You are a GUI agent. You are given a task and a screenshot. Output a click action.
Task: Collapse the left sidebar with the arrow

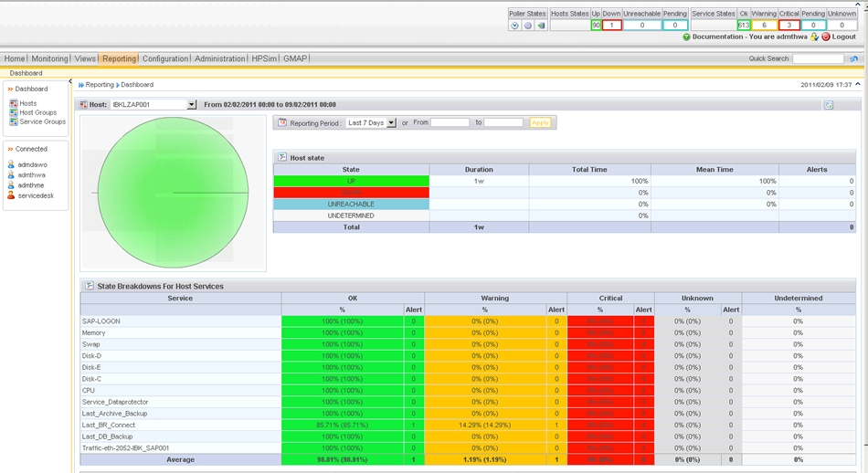pos(70,82)
